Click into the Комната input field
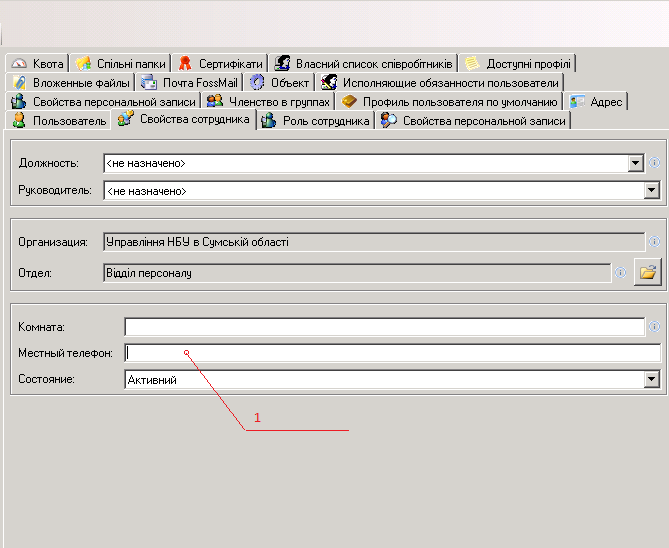 (384, 327)
